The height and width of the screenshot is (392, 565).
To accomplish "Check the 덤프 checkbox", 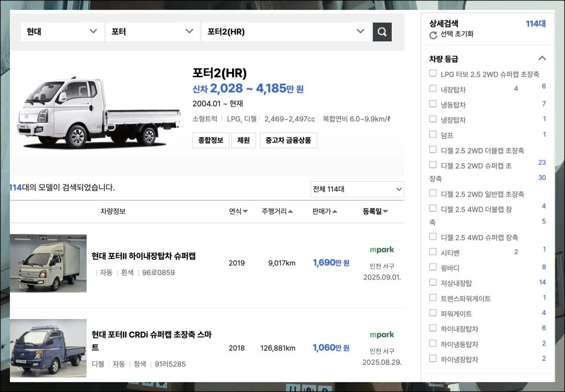I will [433, 134].
